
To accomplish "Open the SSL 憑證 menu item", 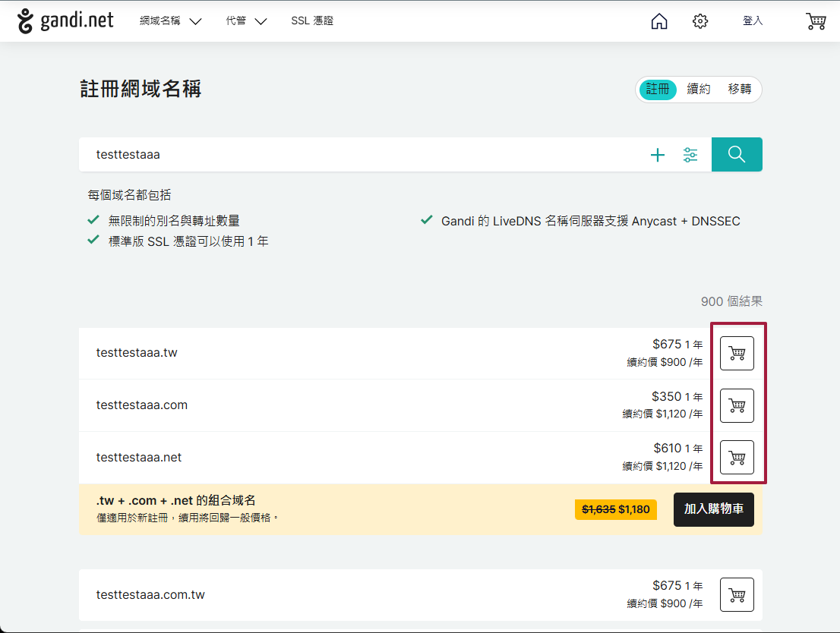I will point(312,21).
